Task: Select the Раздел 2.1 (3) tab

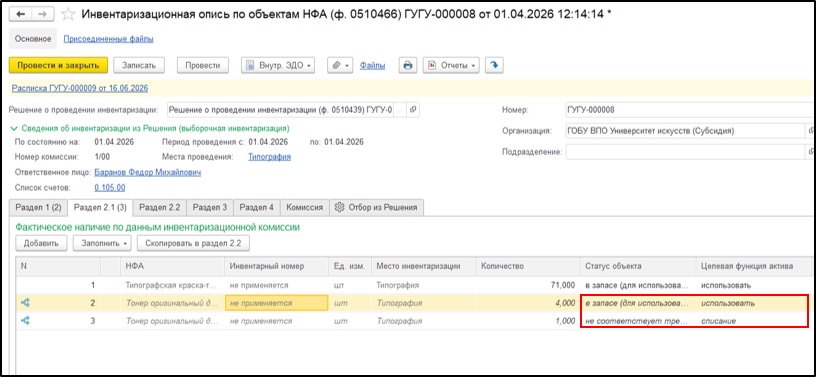Action: pos(100,207)
